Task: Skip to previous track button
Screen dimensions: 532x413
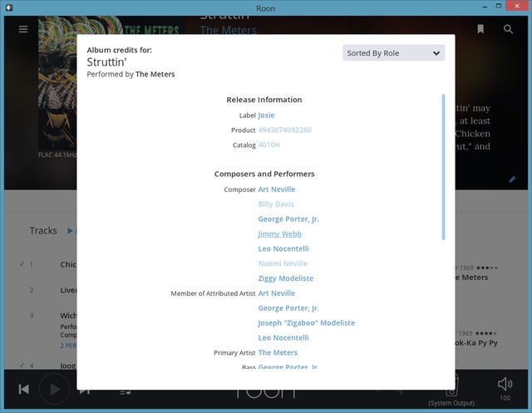Action: pos(24,389)
